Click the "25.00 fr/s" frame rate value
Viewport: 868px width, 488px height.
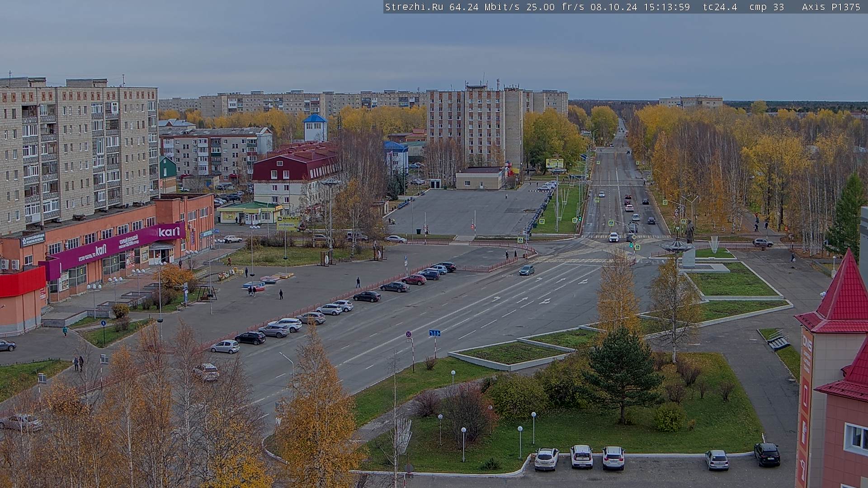click(555, 7)
